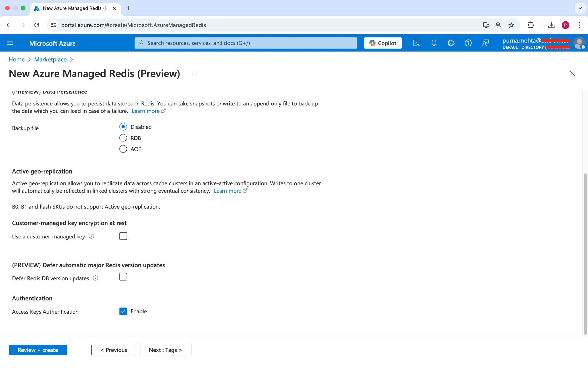
Task: Click the feedback icon in header
Action: click(485, 43)
